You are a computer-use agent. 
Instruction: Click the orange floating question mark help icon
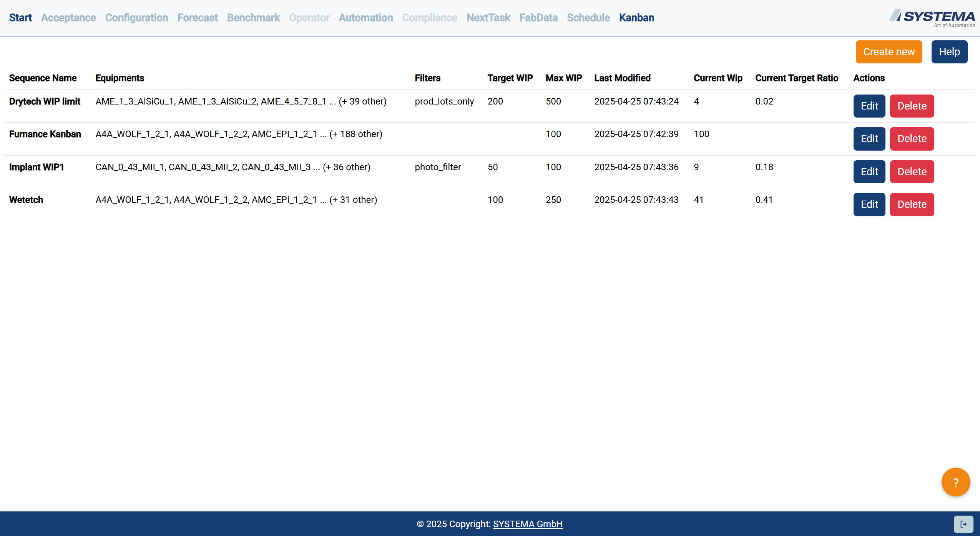coord(955,482)
